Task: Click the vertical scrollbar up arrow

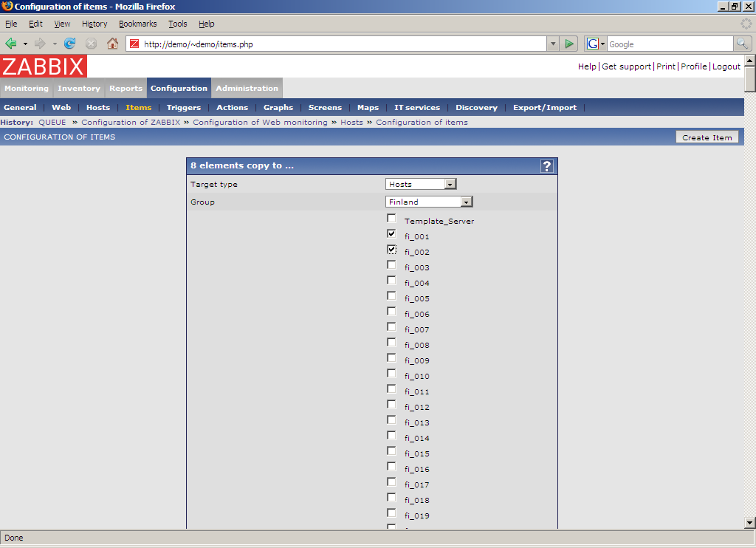Action: 749,61
